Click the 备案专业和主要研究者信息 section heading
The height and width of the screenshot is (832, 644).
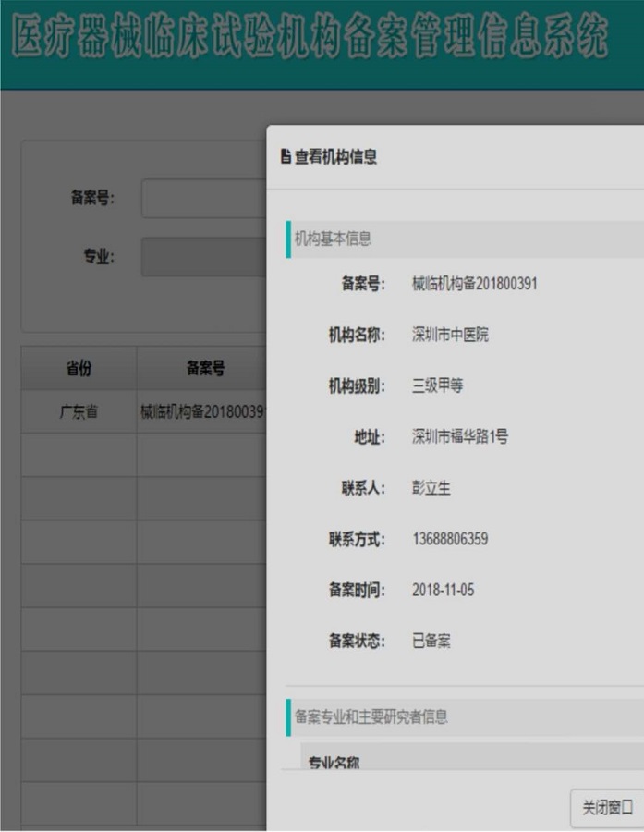tap(371, 716)
